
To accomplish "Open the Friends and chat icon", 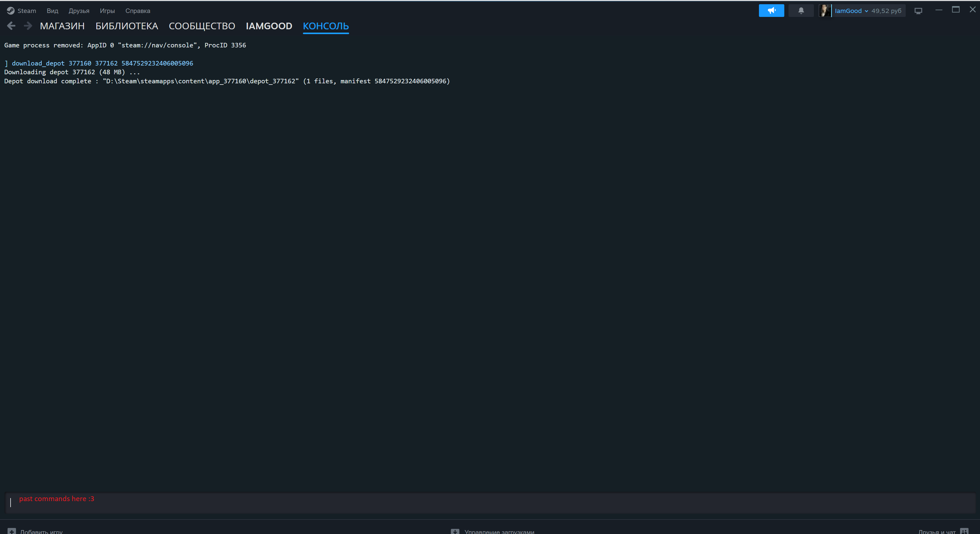I will (964, 531).
